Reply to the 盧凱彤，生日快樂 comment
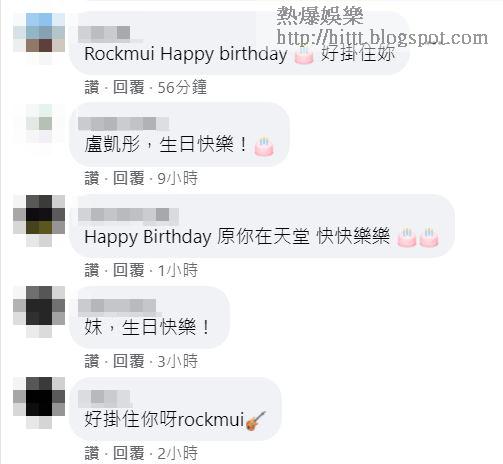This screenshot has width=503, height=464. pyautogui.click(x=128, y=178)
